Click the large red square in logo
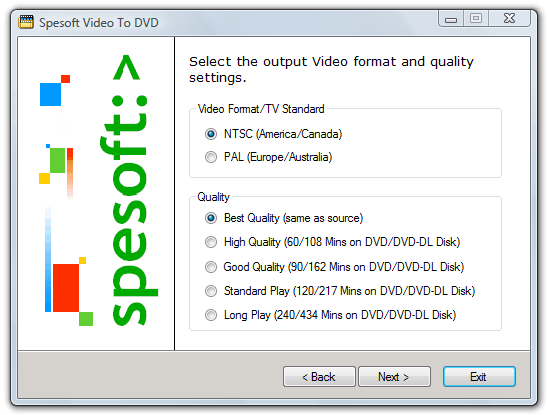The width and height of the screenshot is (548, 415). 66,288
